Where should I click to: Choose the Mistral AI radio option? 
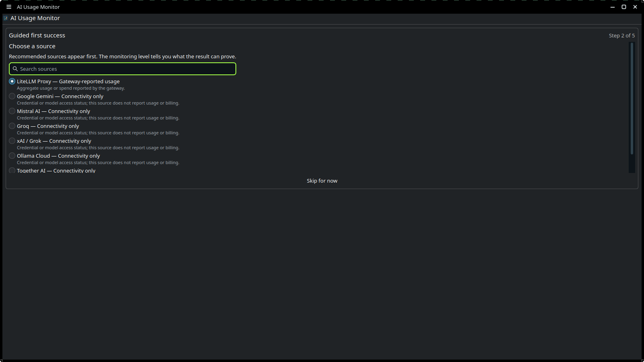point(12,111)
